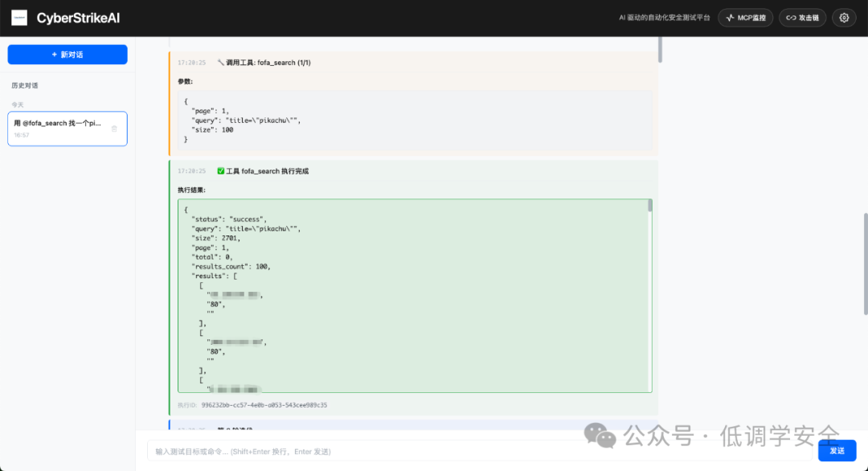Click the execution result box scrollbar

[650, 206]
